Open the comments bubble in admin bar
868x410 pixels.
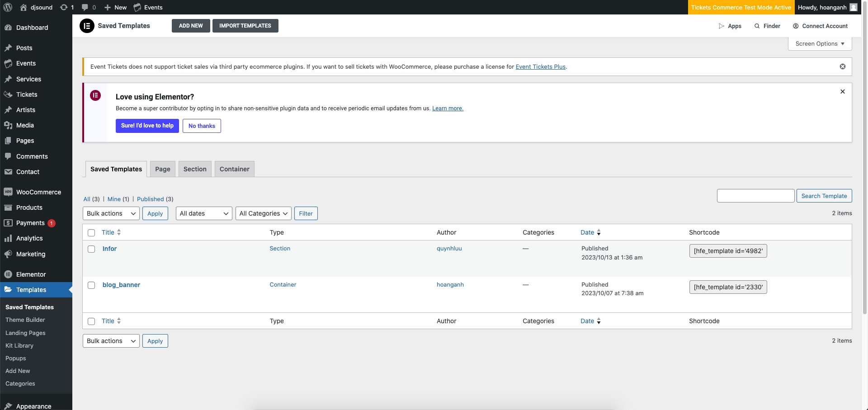click(85, 7)
